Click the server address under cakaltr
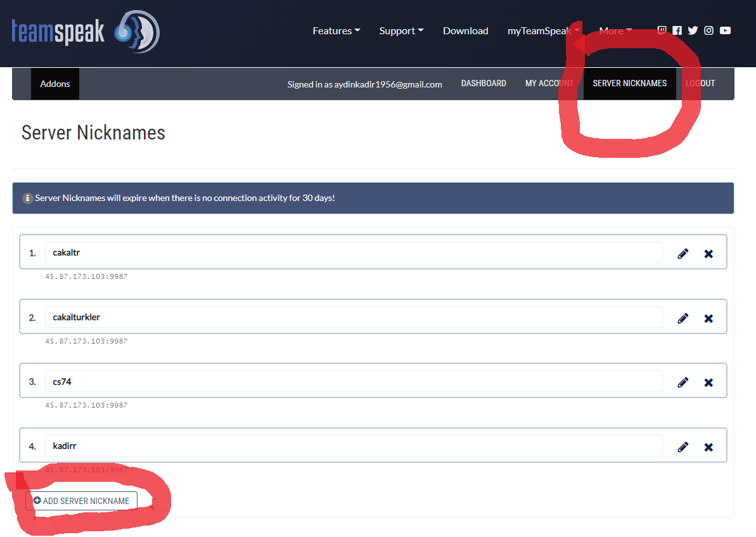Image resolution: width=756 pixels, height=537 pixels. (x=86, y=276)
